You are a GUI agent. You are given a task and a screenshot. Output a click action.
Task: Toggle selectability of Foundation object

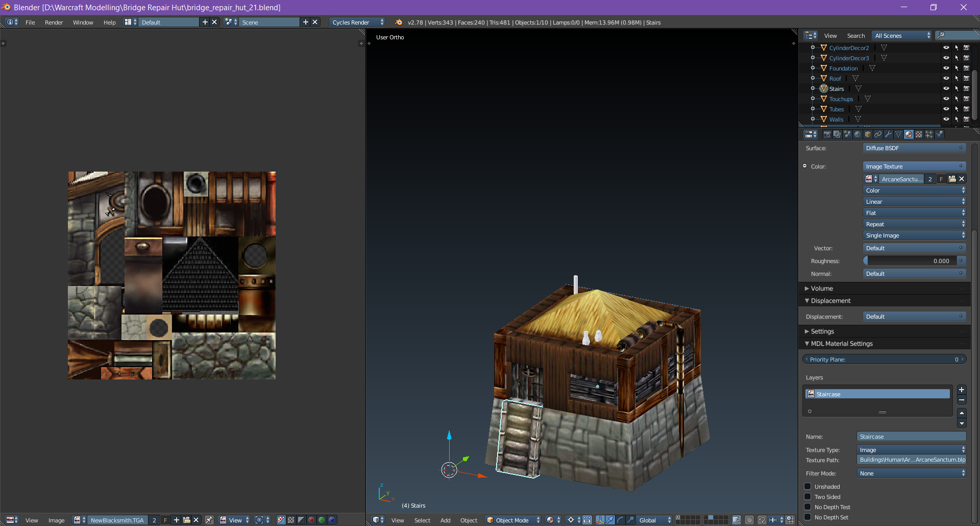tap(957, 68)
